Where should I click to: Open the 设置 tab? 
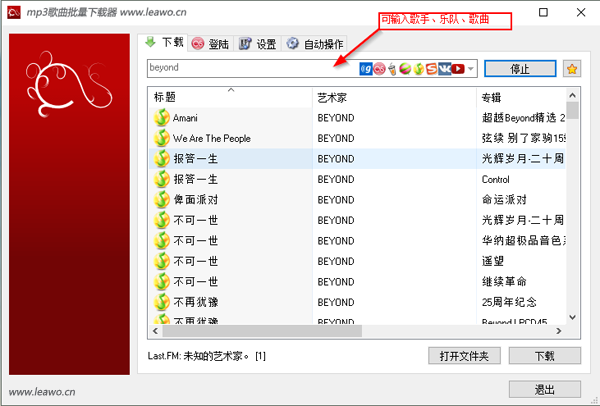point(258,44)
